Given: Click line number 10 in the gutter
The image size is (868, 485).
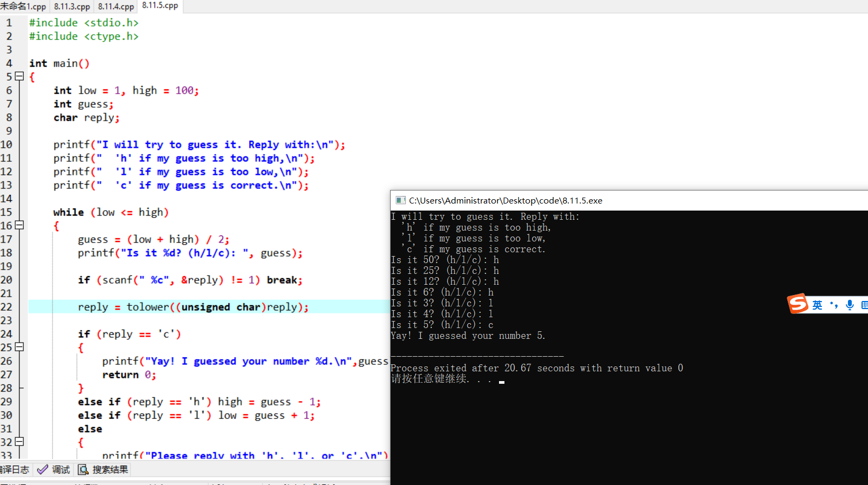Looking at the screenshot, I should (x=7, y=145).
